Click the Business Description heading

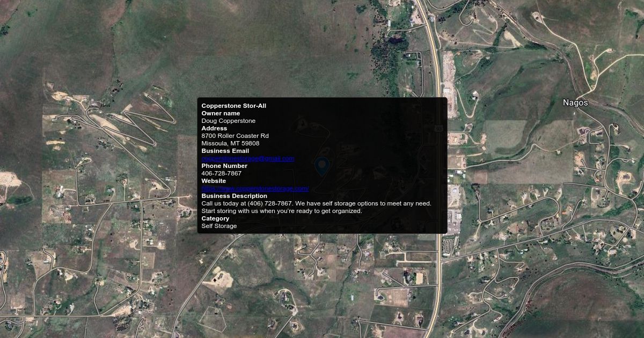click(234, 196)
